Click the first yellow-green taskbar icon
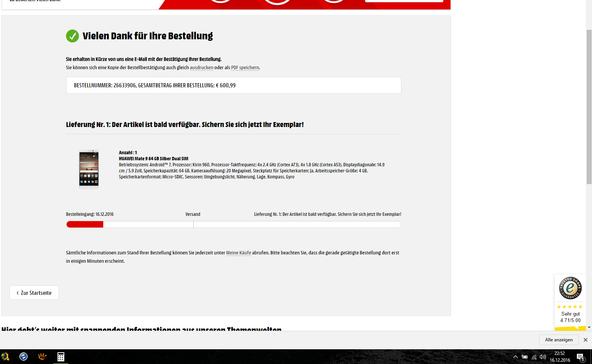 tap(5, 356)
